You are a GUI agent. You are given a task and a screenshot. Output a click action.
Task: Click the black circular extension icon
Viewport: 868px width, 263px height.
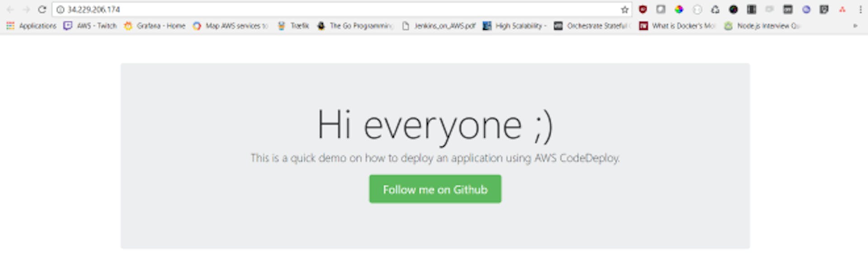tap(733, 9)
